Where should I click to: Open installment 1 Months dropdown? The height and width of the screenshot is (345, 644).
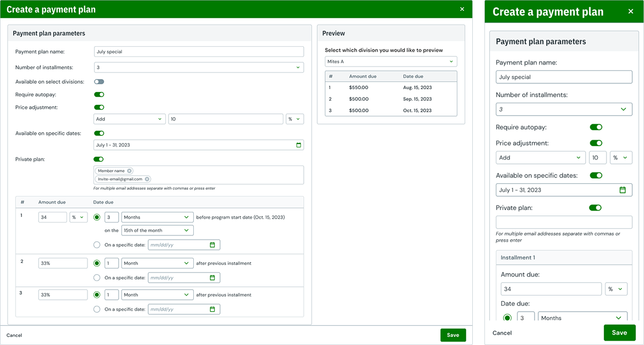coord(157,217)
